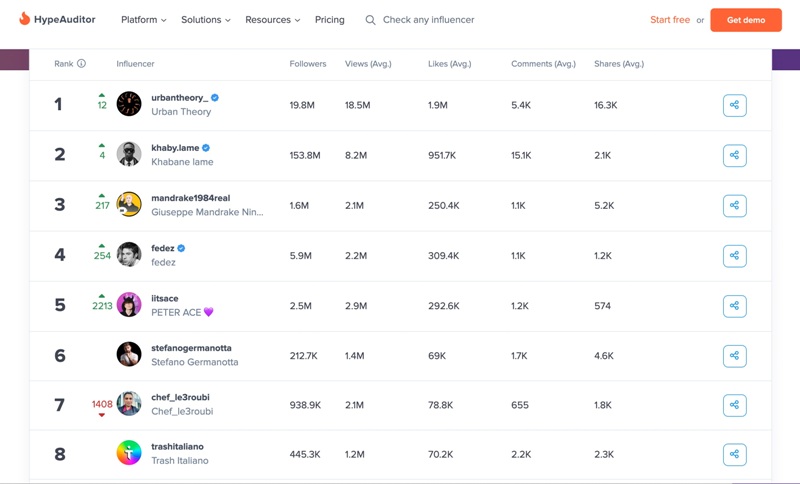This screenshot has height=484, width=800.
Task: Click the search magnifier icon
Action: 370,20
